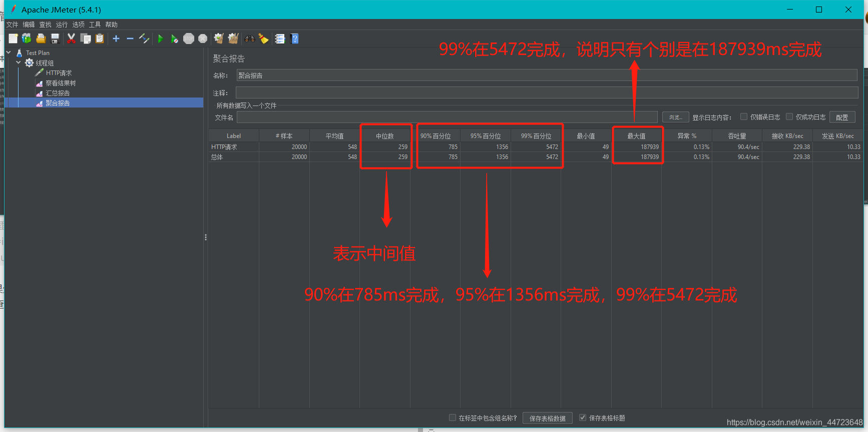Start the test with green play icon

tap(160, 38)
